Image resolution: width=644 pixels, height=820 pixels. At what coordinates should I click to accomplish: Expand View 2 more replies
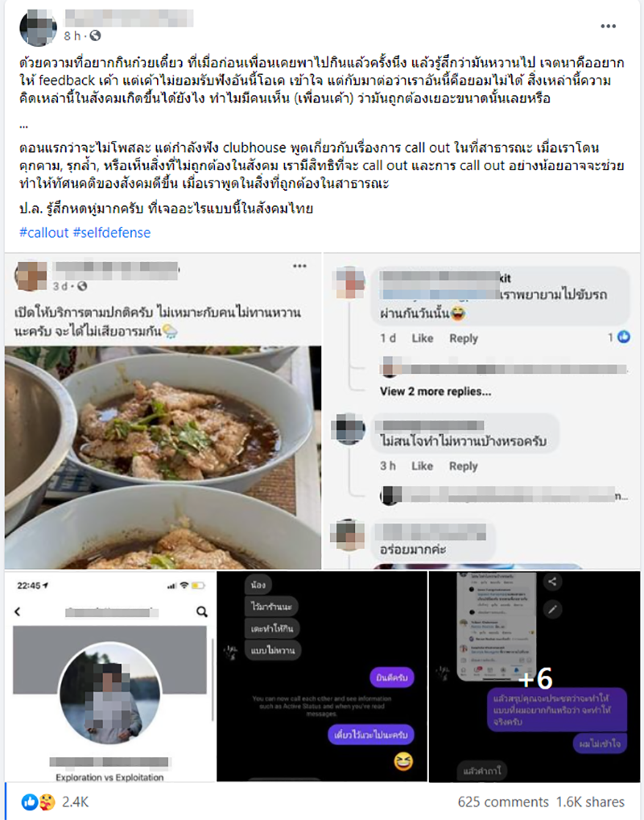click(x=436, y=391)
